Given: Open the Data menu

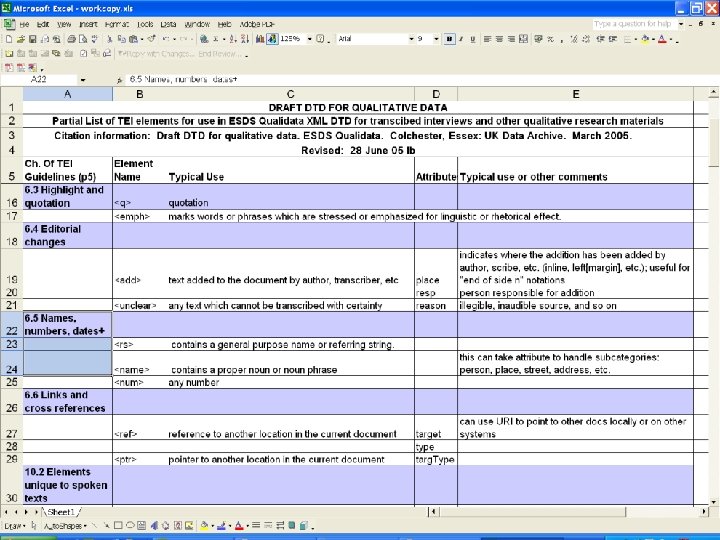Looking at the screenshot, I should click(x=168, y=24).
